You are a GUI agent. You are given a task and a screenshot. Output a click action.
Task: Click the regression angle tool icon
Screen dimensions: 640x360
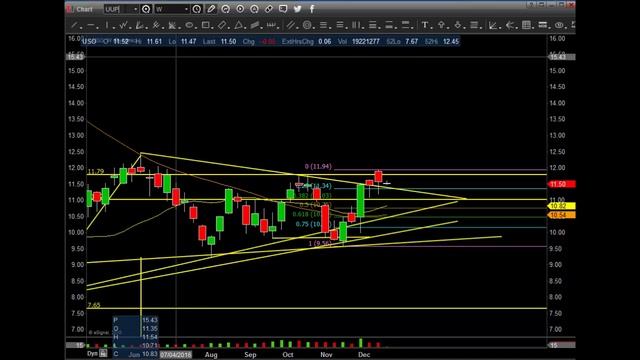(493, 25)
